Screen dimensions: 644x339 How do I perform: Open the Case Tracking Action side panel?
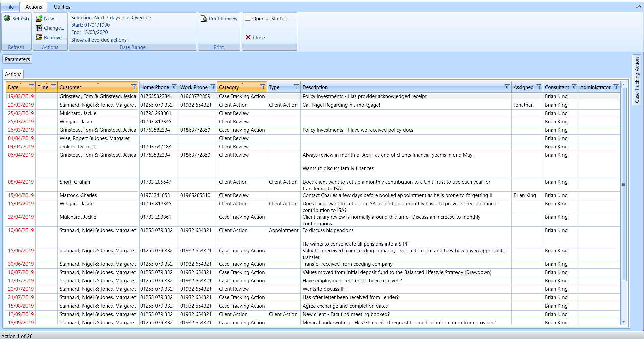[637, 80]
